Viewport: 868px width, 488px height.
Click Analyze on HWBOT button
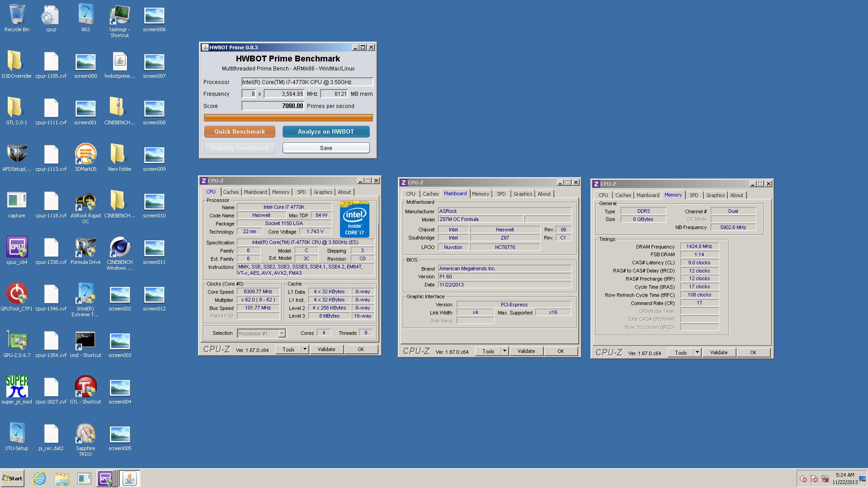(x=326, y=131)
